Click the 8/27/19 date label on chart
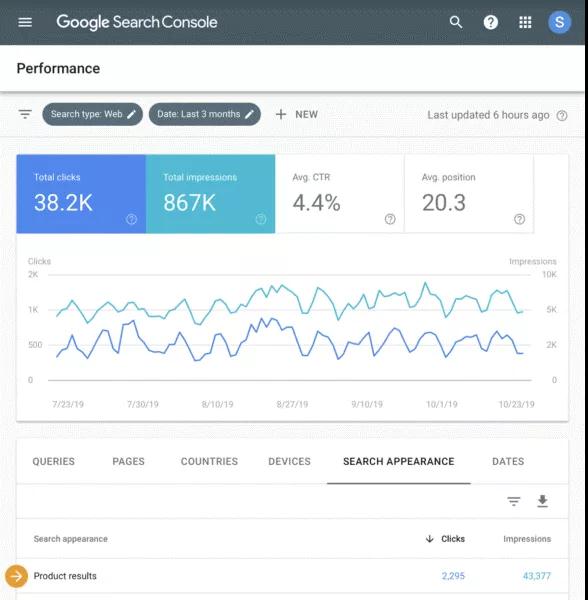The height and width of the screenshot is (600, 588). 292,404
